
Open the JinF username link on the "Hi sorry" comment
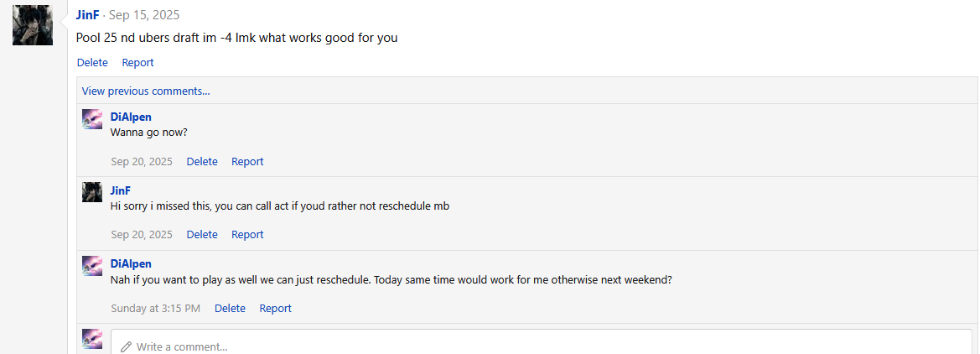[x=121, y=190]
